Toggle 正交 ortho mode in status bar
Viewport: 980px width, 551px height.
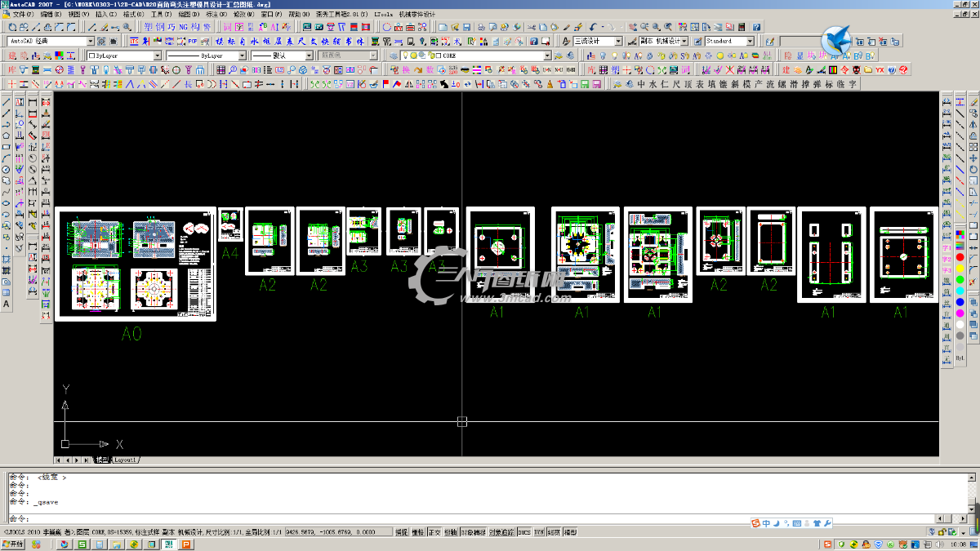[434, 531]
